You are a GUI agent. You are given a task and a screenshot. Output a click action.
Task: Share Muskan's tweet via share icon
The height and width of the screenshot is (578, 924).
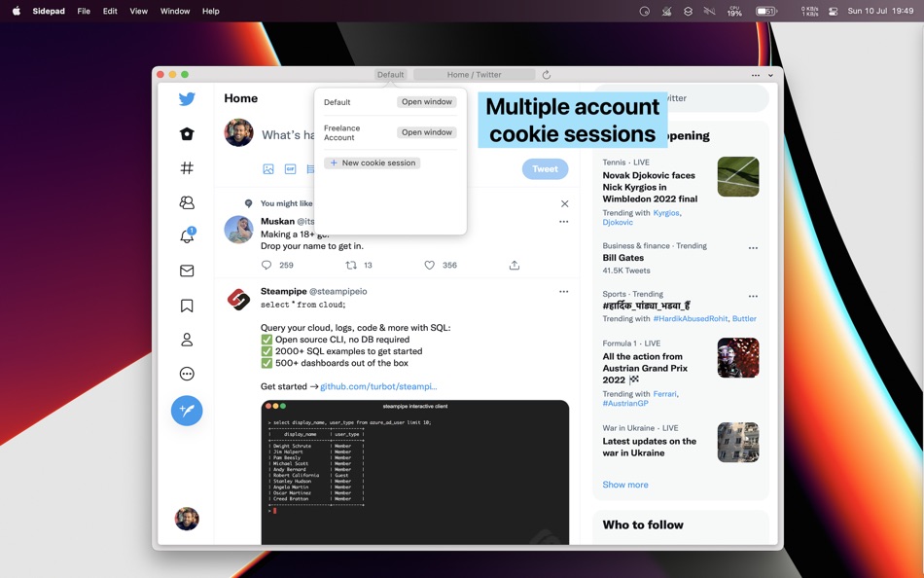point(515,266)
